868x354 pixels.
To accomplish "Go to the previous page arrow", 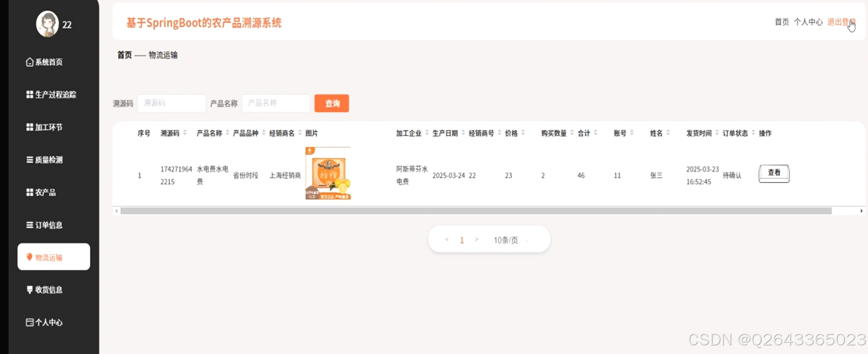I will [447, 240].
